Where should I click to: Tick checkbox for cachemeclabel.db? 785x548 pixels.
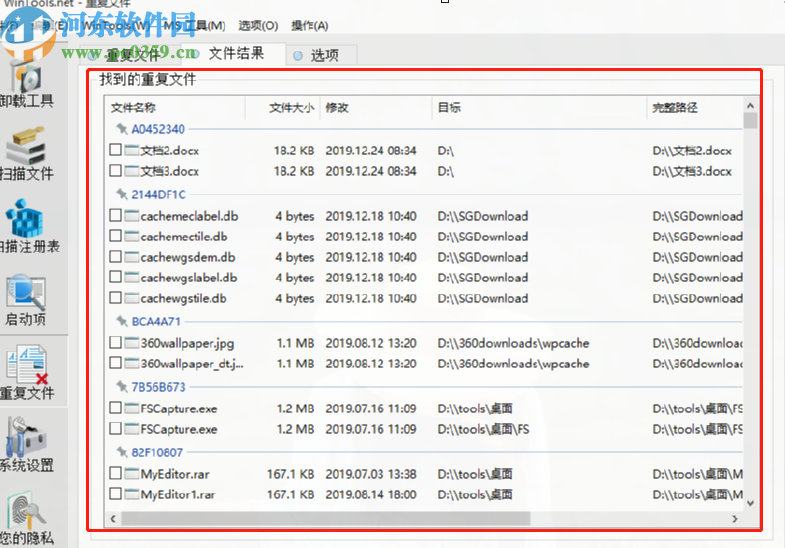click(x=116, y=215)
